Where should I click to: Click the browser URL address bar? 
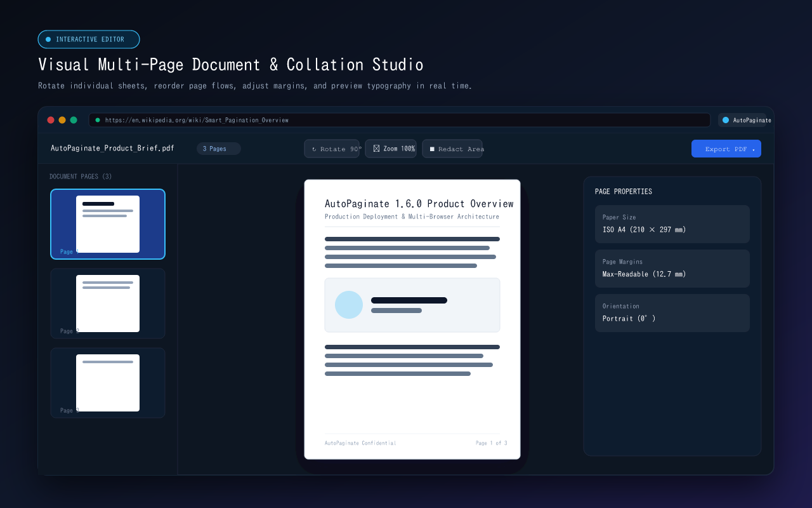(x=400, y=120)
